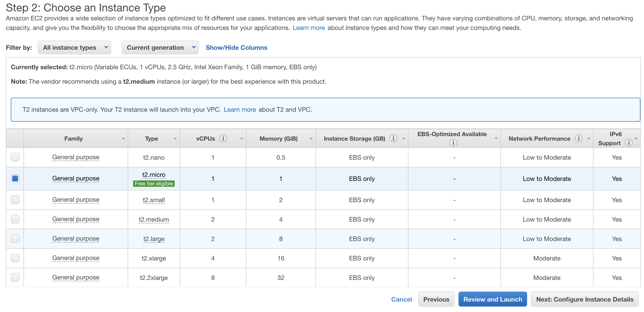The image size is (644, 312).
Task: Deselect the t2.micro instance checkbox
Action: pyautogui.click(x=15, y=179)
